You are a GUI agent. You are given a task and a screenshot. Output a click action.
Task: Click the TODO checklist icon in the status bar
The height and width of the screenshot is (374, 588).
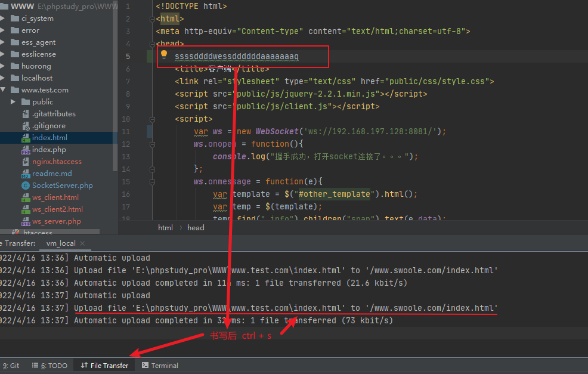point(36,365)
